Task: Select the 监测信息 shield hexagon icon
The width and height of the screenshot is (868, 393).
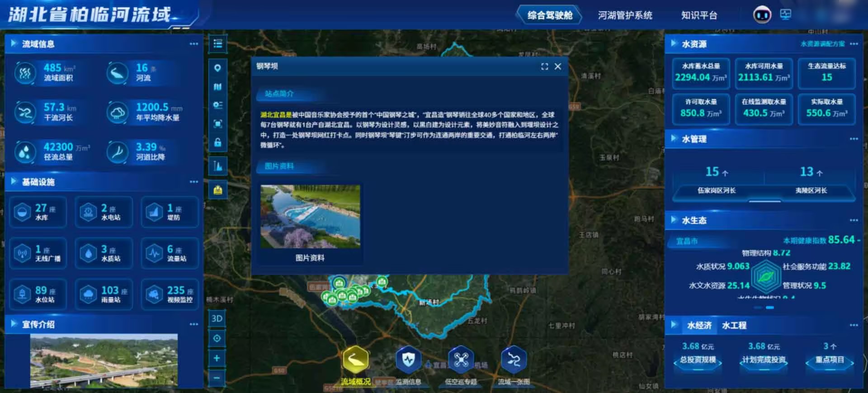Action: (x=408, y=360)
